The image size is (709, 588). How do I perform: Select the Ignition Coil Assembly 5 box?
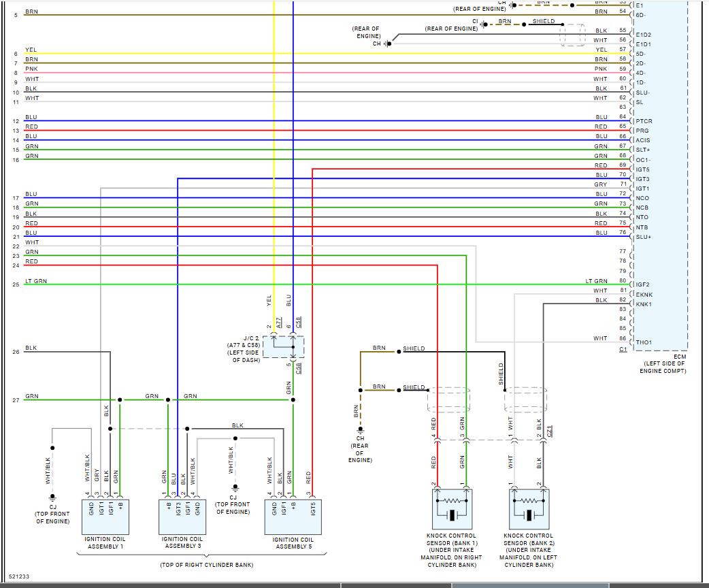pyautogui.click(x=293, y=517)
